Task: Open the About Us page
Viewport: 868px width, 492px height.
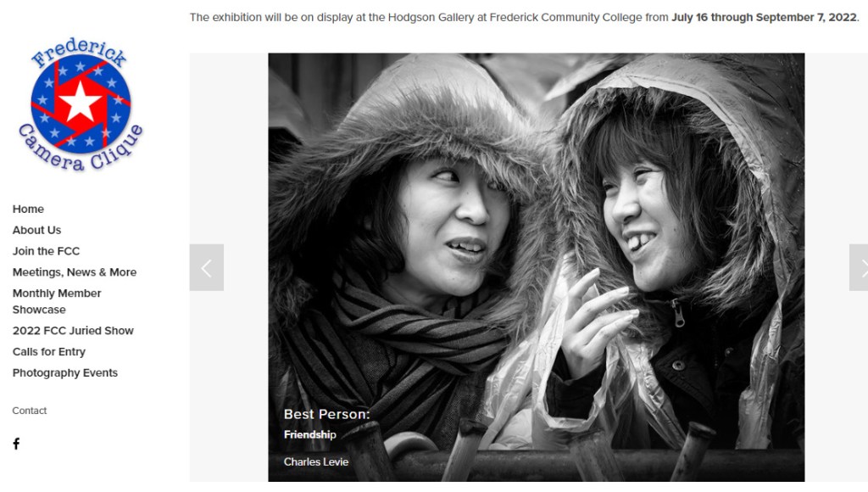Action: [36, 230]
